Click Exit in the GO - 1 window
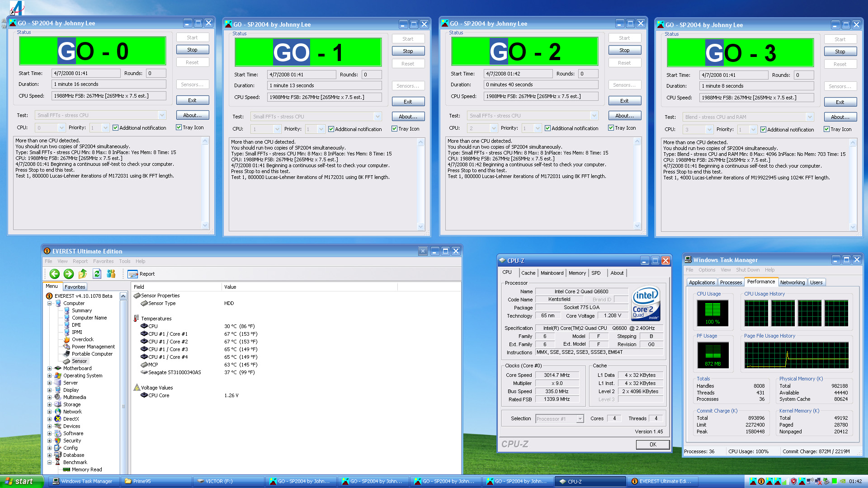Screen dimensions: 868x488 [408, 102]
